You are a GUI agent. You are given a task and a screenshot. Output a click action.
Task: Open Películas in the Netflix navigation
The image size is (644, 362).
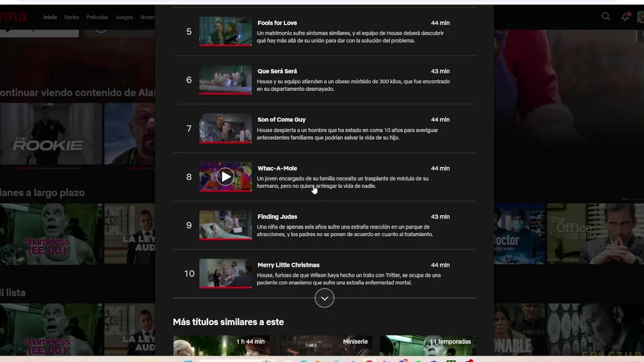pos(97,17)
